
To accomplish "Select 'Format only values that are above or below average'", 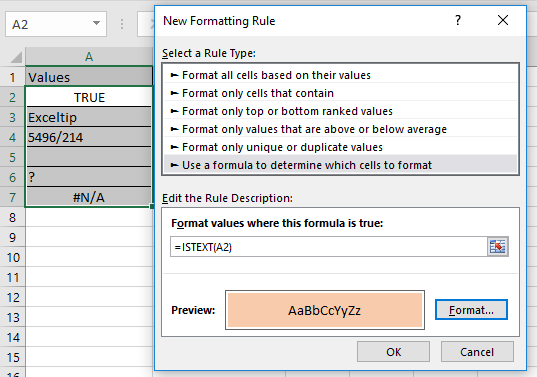I will pyautogui.click(x=340, y=129).
